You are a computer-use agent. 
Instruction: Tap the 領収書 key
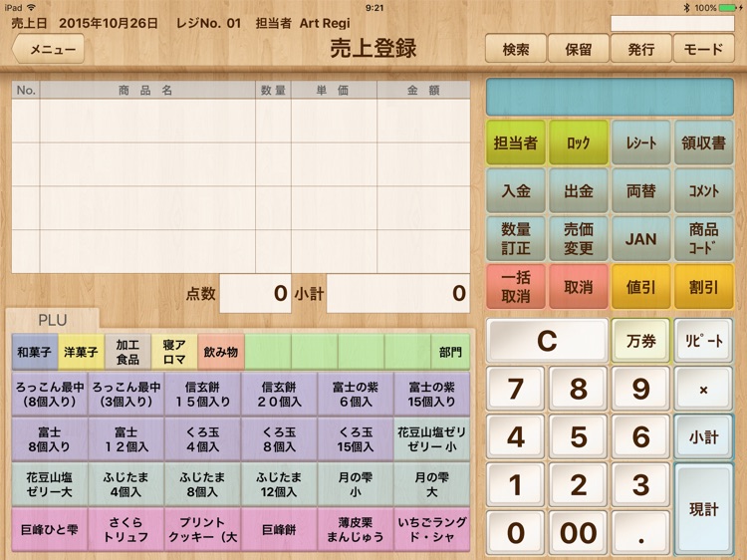(x=703, y=142)
